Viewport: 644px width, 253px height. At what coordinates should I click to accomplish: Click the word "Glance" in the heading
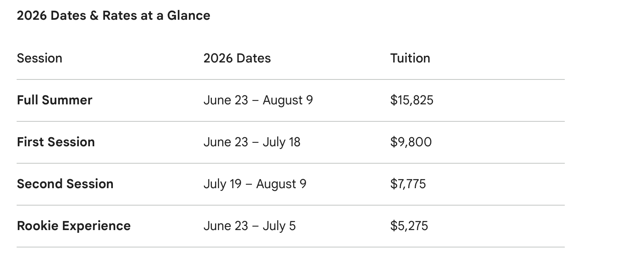[x=189, y=15]
